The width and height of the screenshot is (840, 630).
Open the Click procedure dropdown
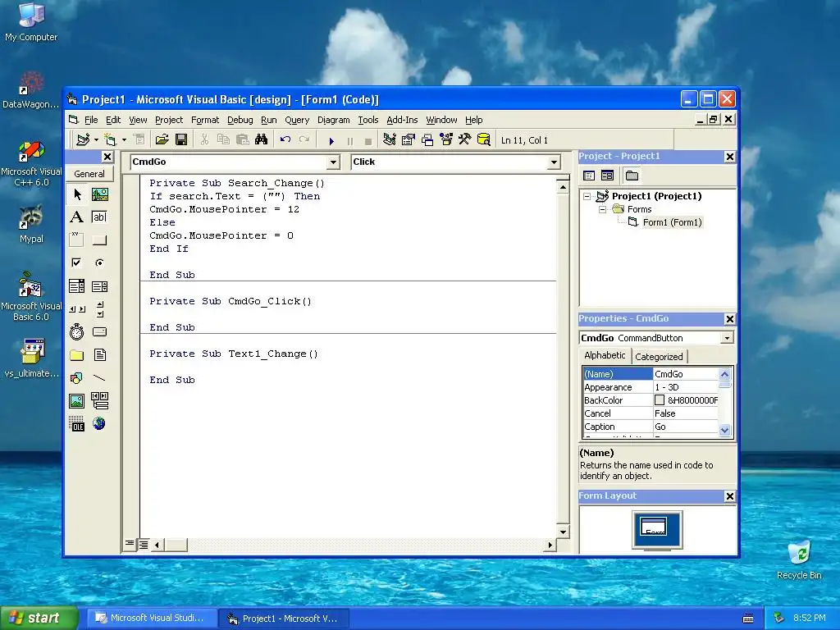pyautogui.click(x=554, y=162)
